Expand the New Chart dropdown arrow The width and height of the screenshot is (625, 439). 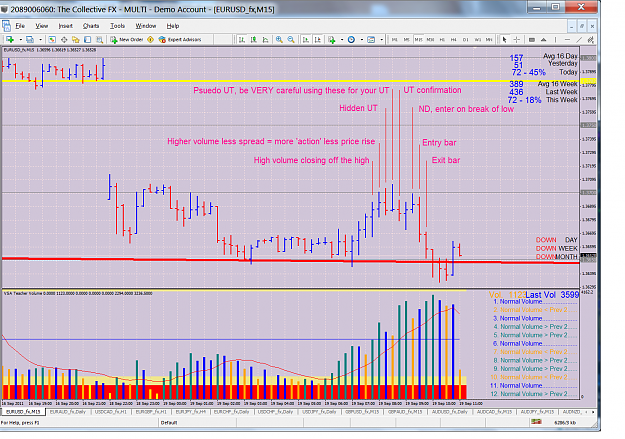point(20,39)
